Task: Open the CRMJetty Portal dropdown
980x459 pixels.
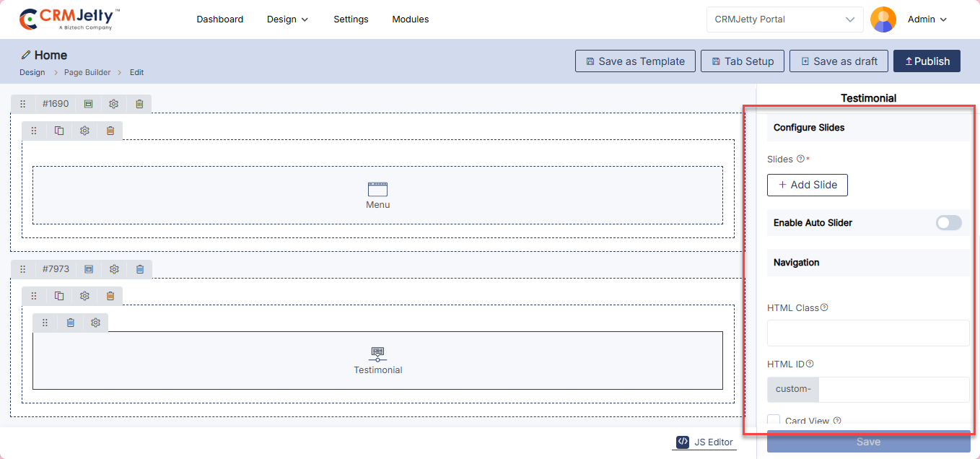Action: click(784, 19)
